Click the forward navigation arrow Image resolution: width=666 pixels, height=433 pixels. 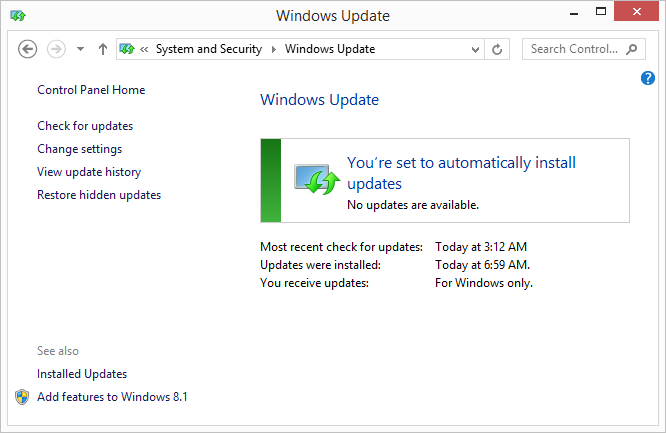pos(56,49)
